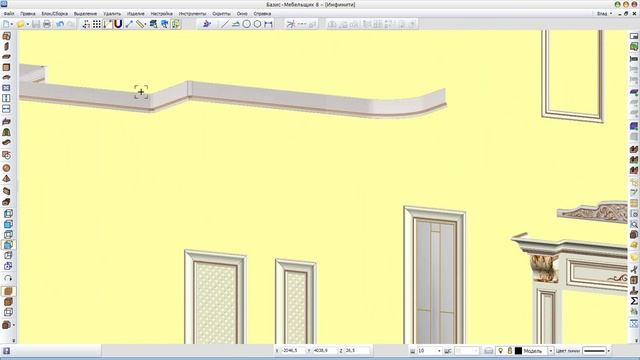Screen dimensions: 640x360
Task: Select the frontal panel tool in left toolbar
Action: [x=7, y=67]
